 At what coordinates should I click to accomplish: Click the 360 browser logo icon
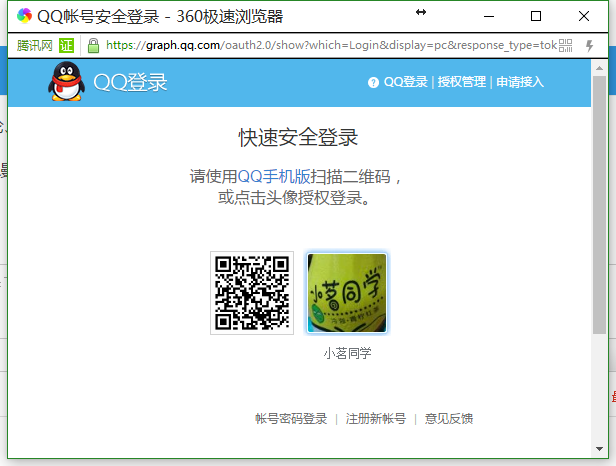24,16
